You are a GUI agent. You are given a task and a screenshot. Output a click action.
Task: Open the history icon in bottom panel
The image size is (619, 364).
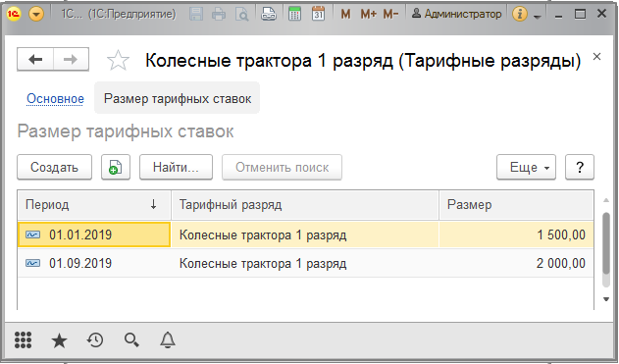point(95,339)
